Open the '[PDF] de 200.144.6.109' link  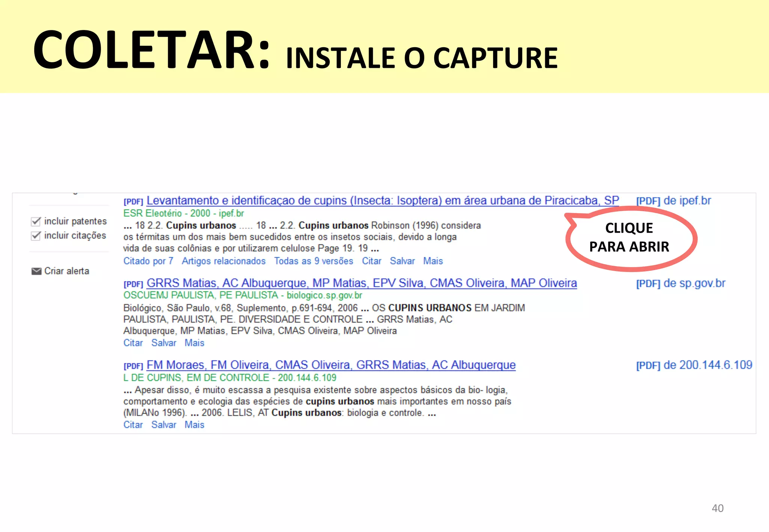pos(694,365)
